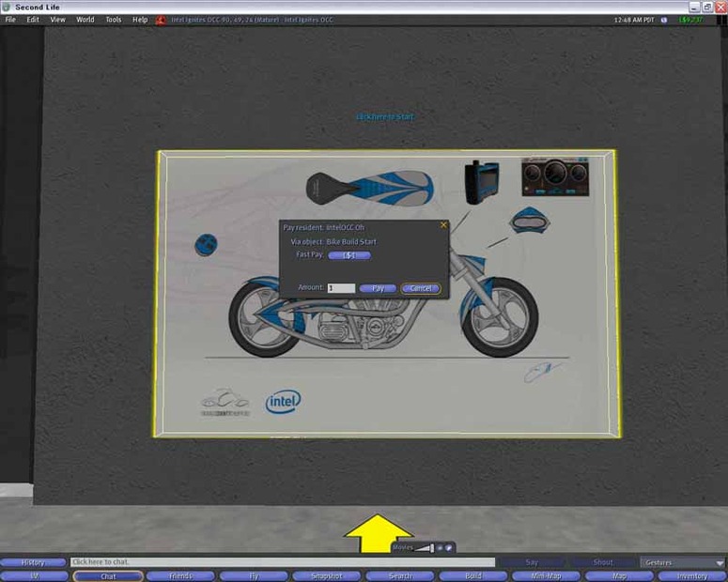Screen dimensions: 728x582
Task: Click the 'Pay resident: IntelOCC Oh' title
Action: point(323,227)
